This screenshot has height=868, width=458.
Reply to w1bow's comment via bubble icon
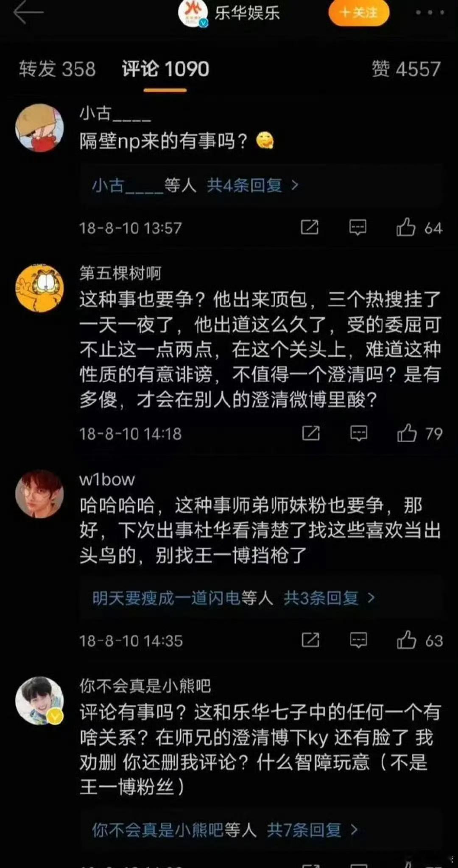358,640
